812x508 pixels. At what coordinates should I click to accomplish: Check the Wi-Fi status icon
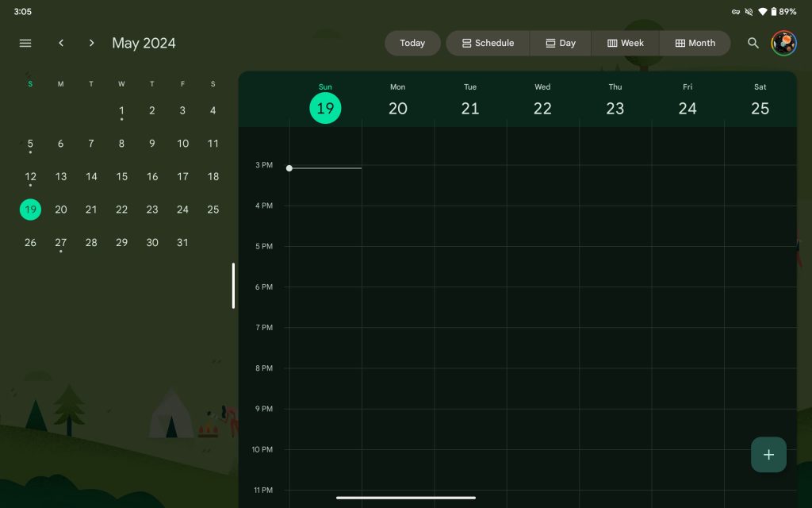click(x=762, y=12)
